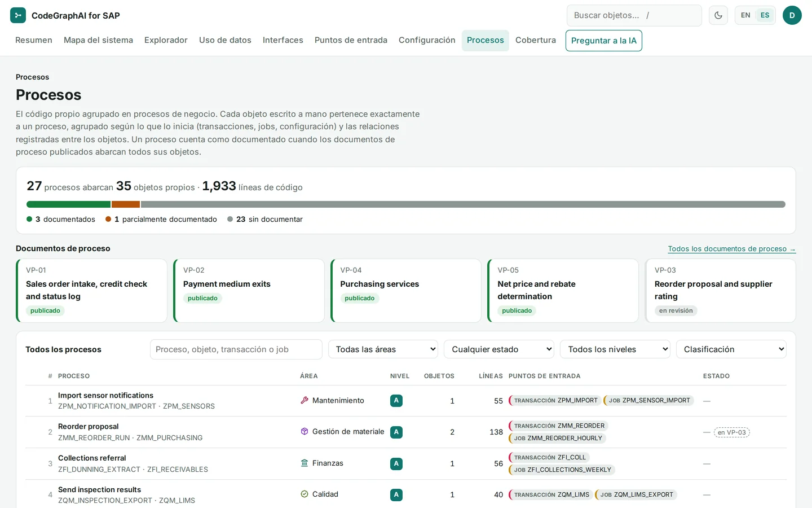Click level A badge for Reorder proposal
The image size is (812, 508).
click(x=396, y=432)
